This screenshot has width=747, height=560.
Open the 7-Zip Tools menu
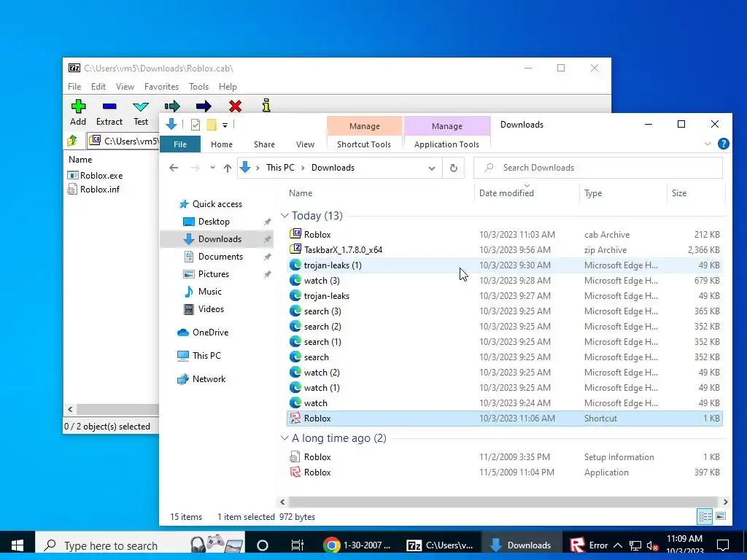point(198,87)
